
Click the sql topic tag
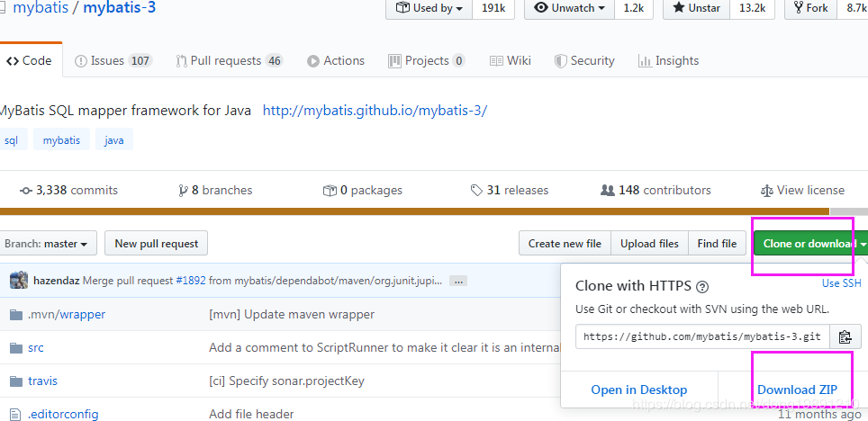point(12,140)
